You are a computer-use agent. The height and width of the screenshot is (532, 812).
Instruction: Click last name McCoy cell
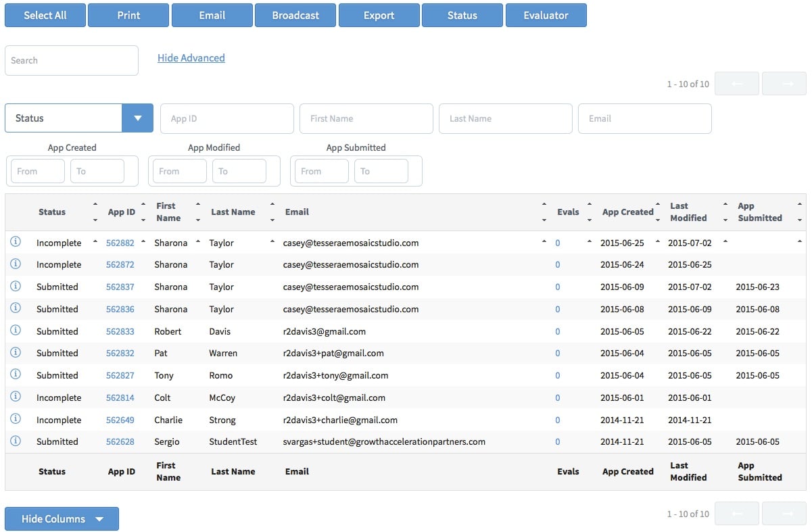[222, 397]
